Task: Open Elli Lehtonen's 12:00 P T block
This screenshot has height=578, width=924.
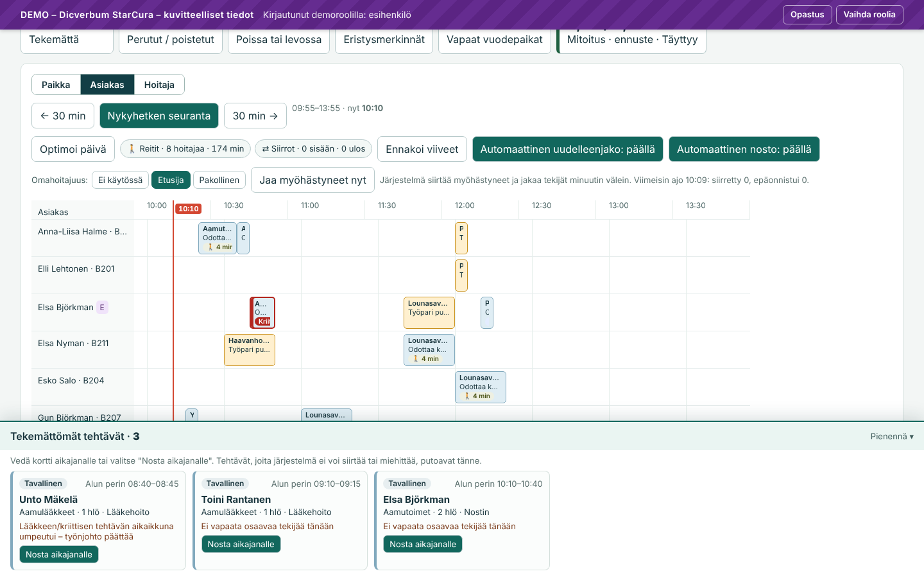Action: 461,276
